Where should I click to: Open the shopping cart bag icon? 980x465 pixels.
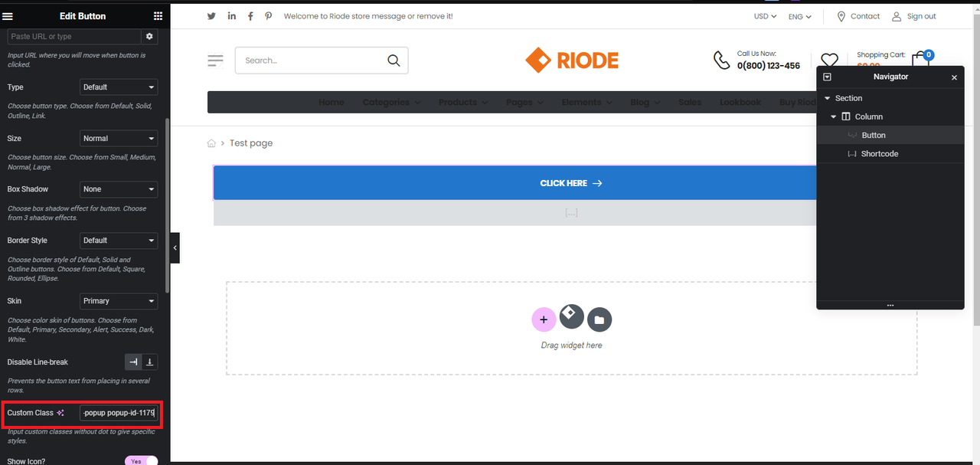click(921, 61)
